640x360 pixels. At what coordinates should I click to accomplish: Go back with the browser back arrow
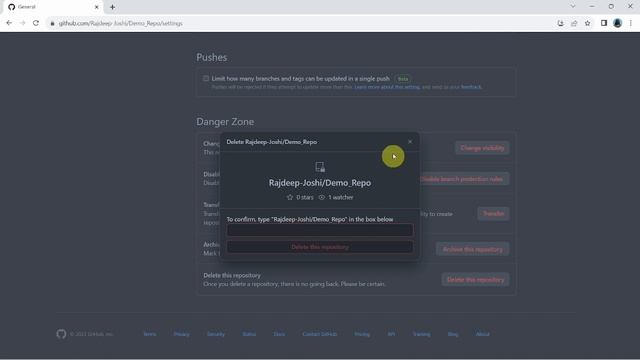point(9,23)
